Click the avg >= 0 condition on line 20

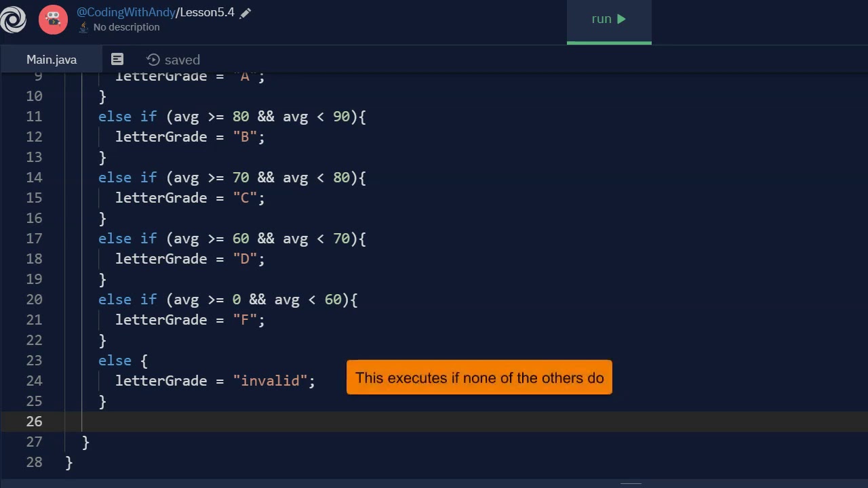point(208,300)
